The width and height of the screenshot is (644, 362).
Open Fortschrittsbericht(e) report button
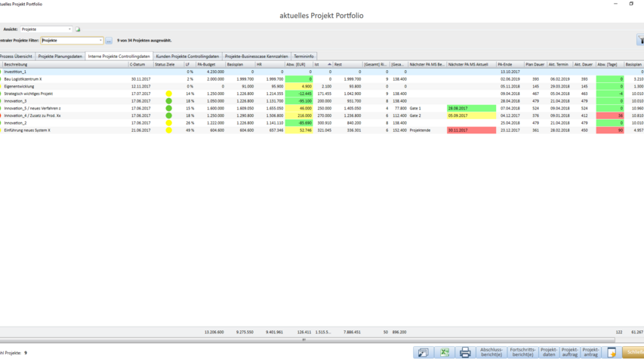pos(522,352)
